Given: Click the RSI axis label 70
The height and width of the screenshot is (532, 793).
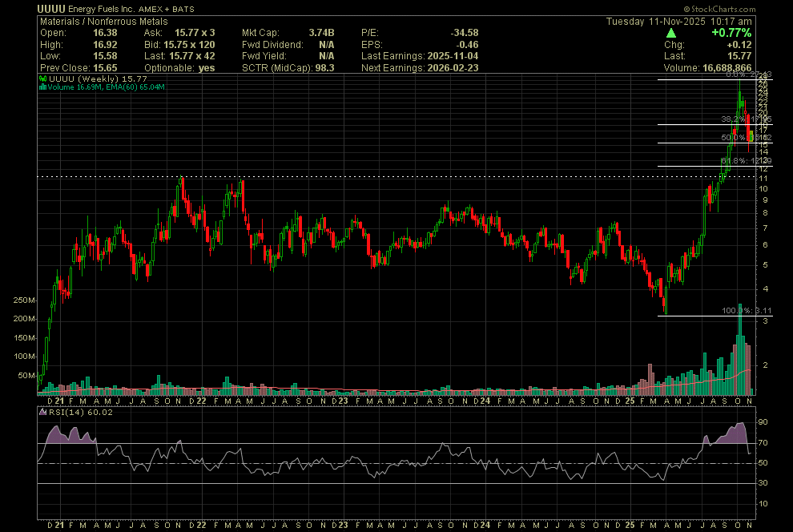Looking at the screenshot, I should (x=763, y=442).
